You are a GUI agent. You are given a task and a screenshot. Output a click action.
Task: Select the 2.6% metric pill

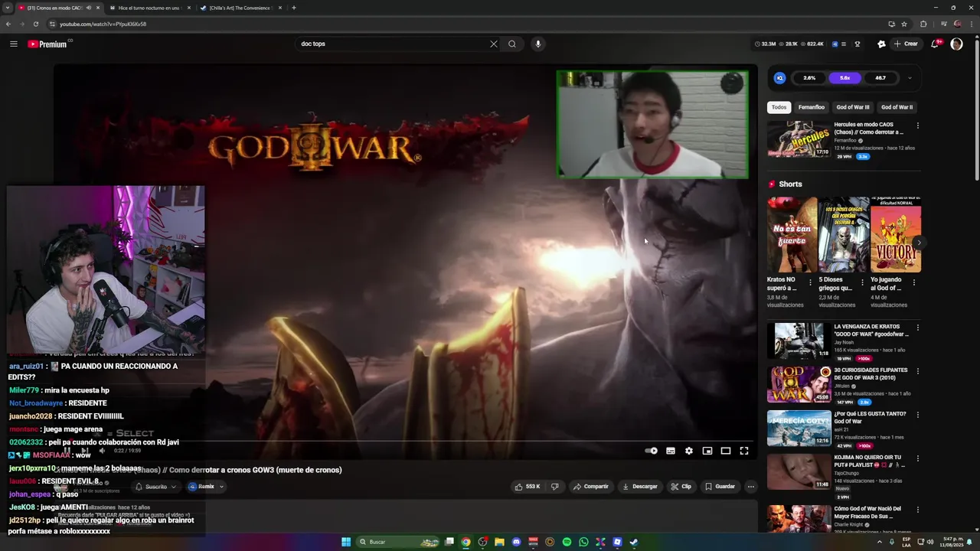pos(809,77)
